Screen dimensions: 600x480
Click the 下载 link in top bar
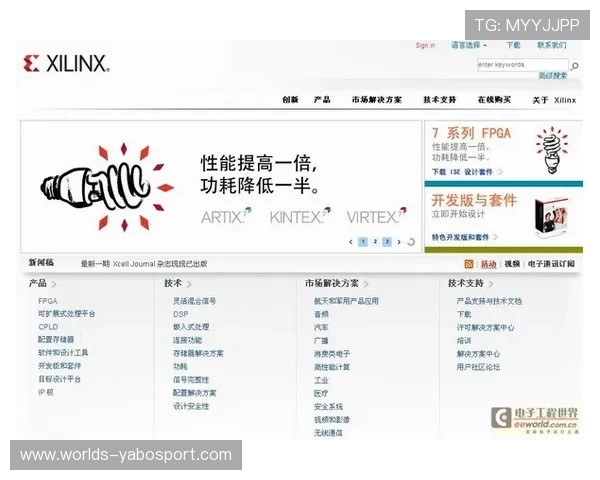tap(513, 45)
